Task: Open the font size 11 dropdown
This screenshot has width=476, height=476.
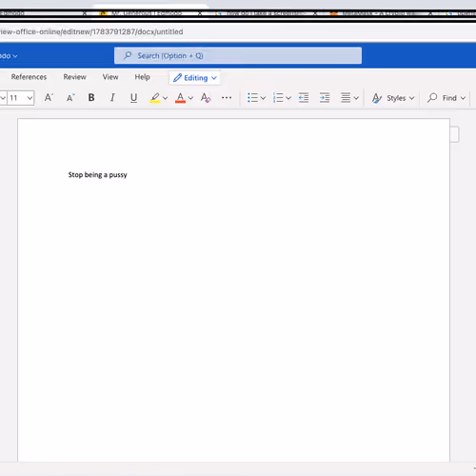Action: [21, 98]
